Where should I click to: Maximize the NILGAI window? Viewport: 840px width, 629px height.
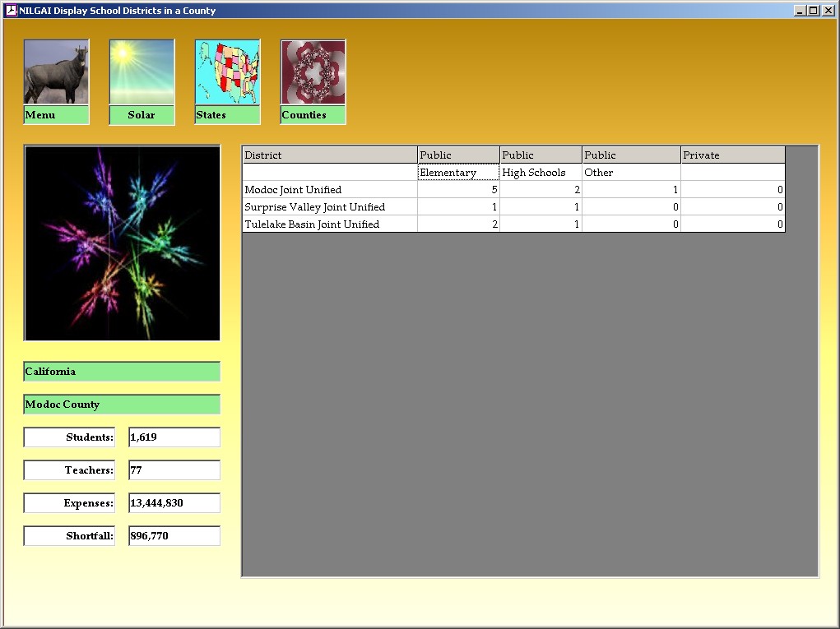point(813,11)
